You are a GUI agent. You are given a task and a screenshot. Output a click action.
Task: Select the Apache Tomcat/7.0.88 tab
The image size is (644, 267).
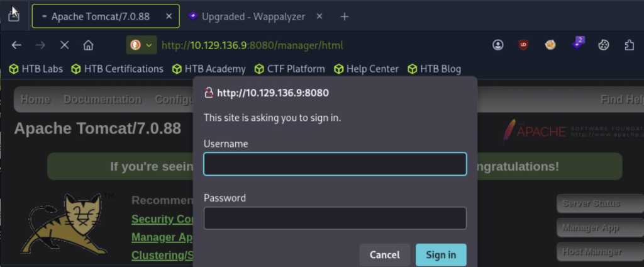(106, 16)
